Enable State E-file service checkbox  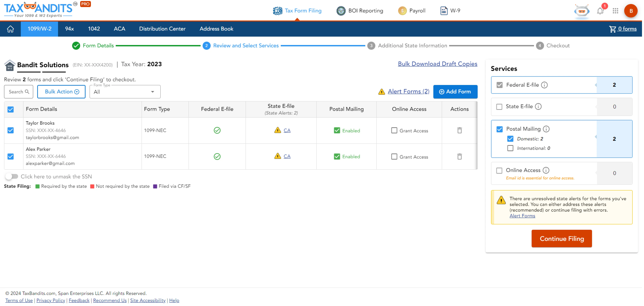[499, 107]
